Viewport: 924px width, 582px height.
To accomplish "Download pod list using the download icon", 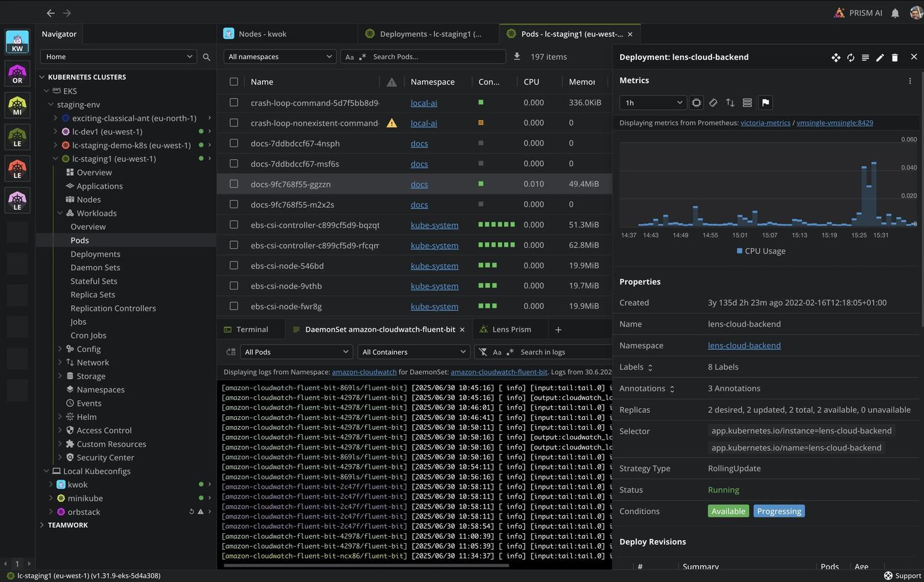I will [516, 56].
